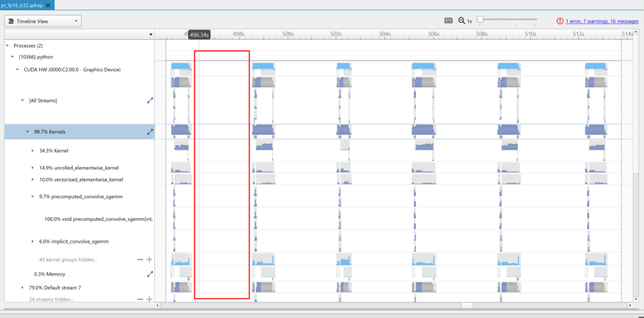644x318 pixels.
Task: Expand the 34.3% Kernel tree row
Action: (32, 151)
